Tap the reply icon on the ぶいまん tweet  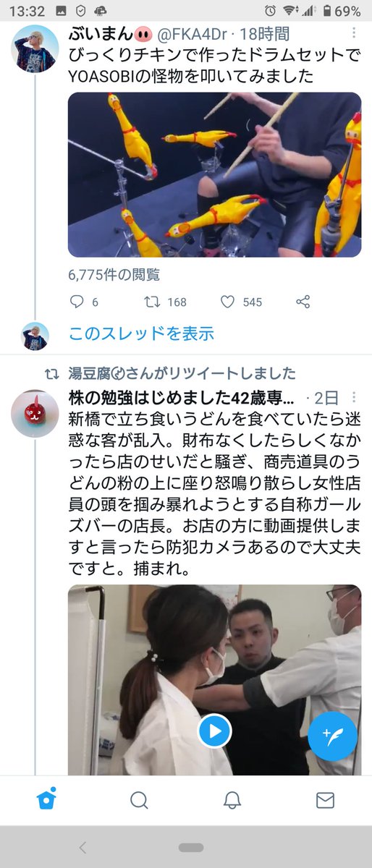[x=77, y=302]
